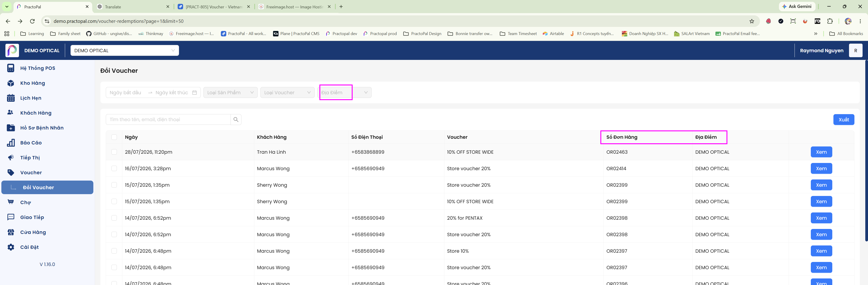Screen dimensions: 868x285
Task: Switch to the Translate browser tab
Action: [133, 7]
